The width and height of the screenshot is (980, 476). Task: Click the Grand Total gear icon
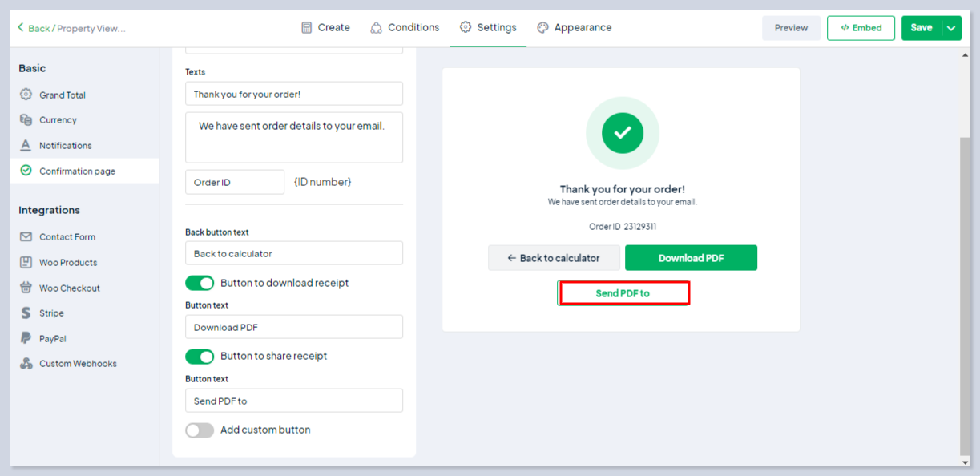26,95
